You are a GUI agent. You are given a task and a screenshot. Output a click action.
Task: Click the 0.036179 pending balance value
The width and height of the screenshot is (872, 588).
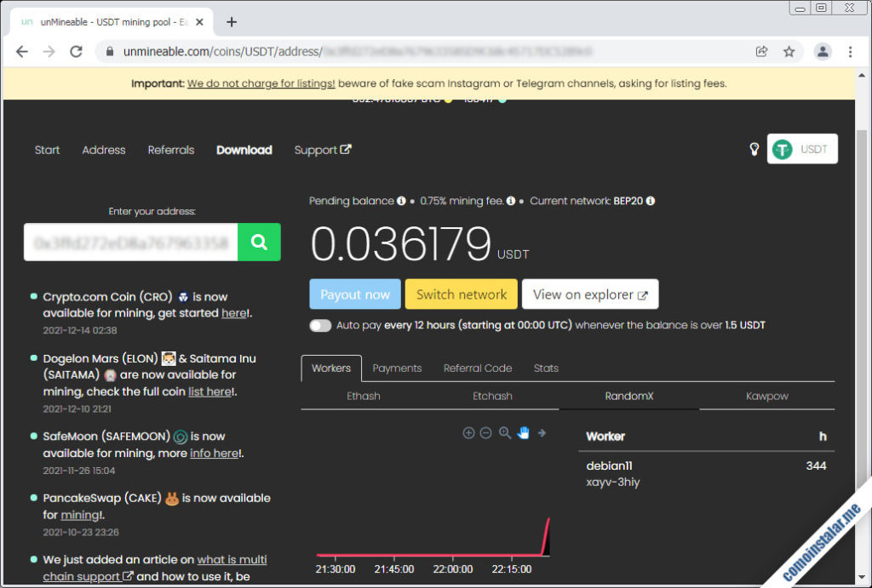(x=401, y=243)
